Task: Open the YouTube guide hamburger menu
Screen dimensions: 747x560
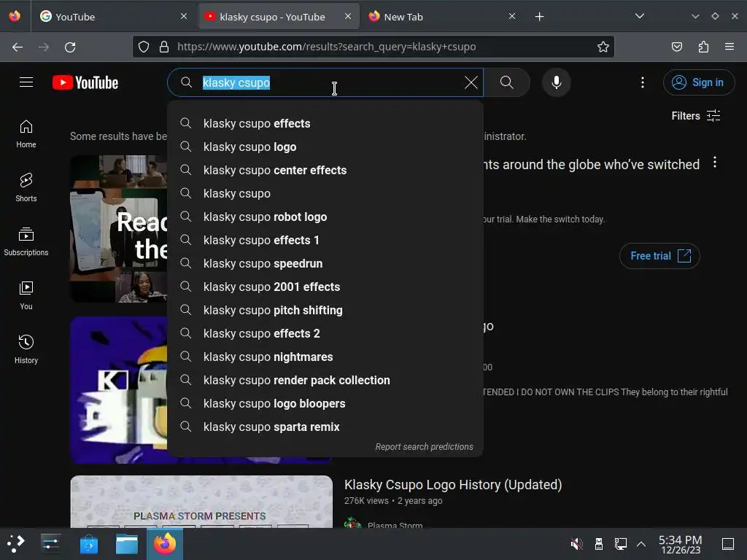Action: pyautogui.click(x=26, y=82)
